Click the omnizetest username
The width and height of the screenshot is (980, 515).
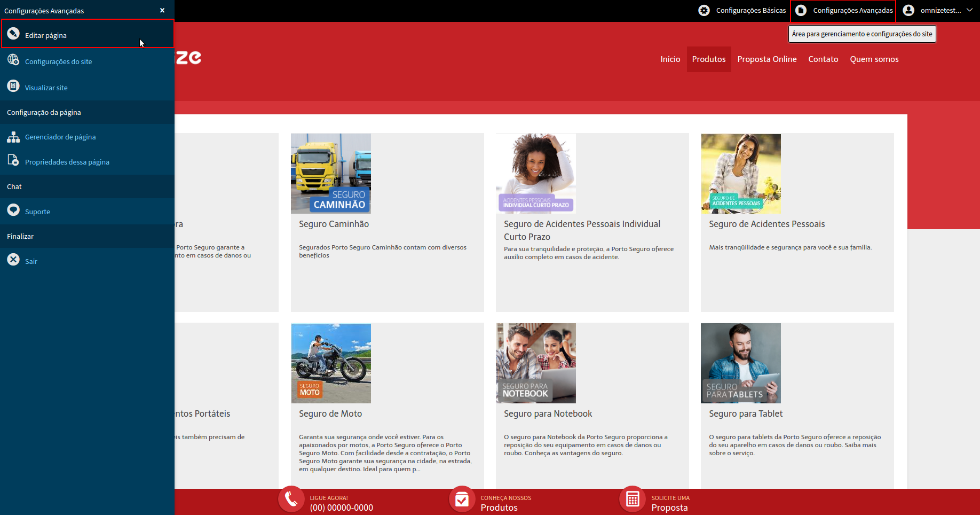pos(941,10)
